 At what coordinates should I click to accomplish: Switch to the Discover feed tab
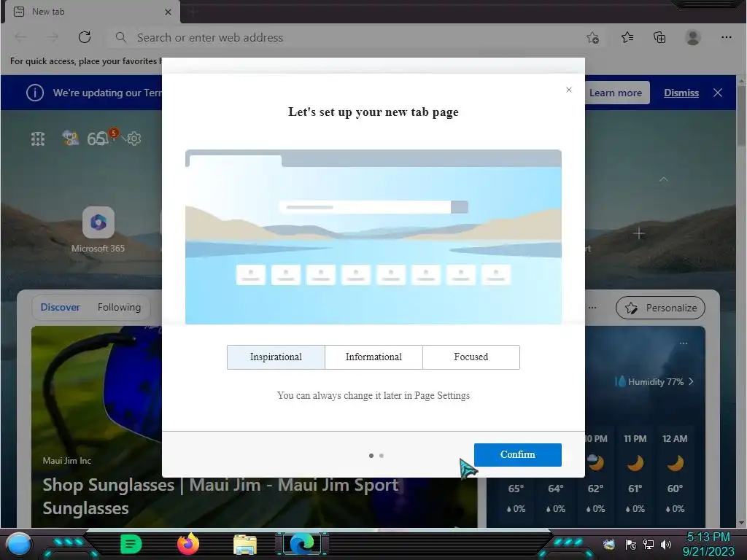tap(60, 307)
